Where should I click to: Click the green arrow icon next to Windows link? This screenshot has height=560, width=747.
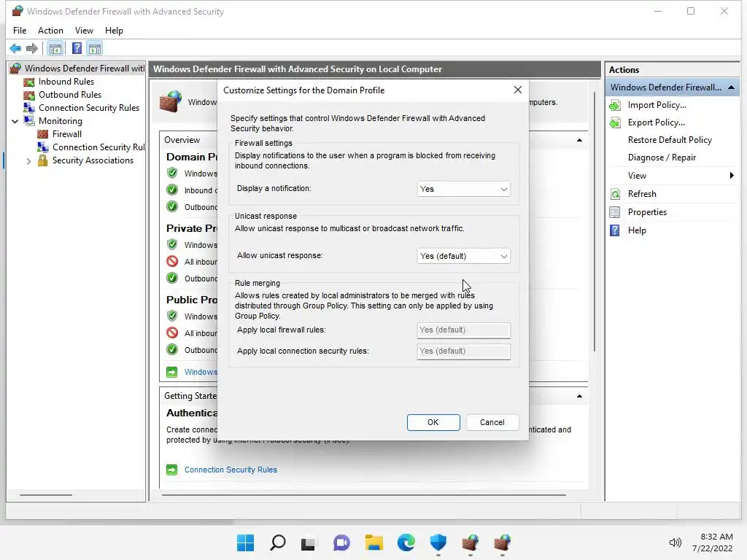click(x=171, y=372)
